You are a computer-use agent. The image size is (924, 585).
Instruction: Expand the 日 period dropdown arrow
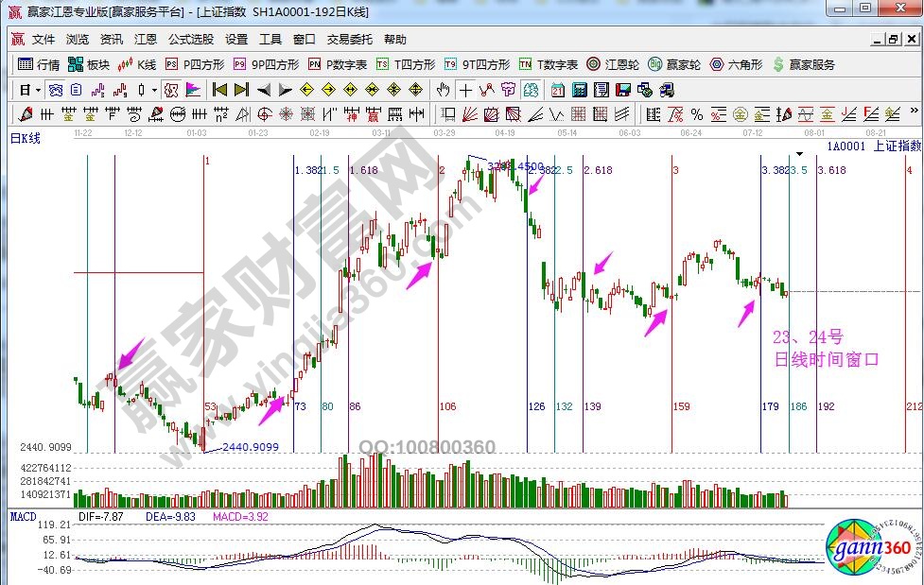pyautogui.click(x=38, y=90)
